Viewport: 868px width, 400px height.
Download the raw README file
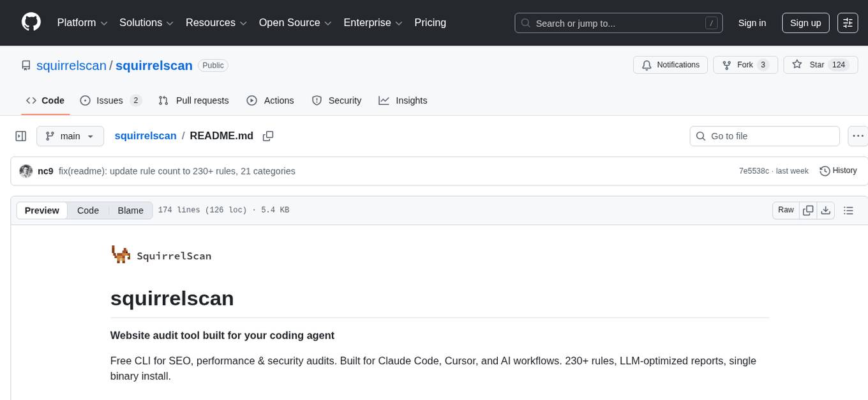point(825,210)
